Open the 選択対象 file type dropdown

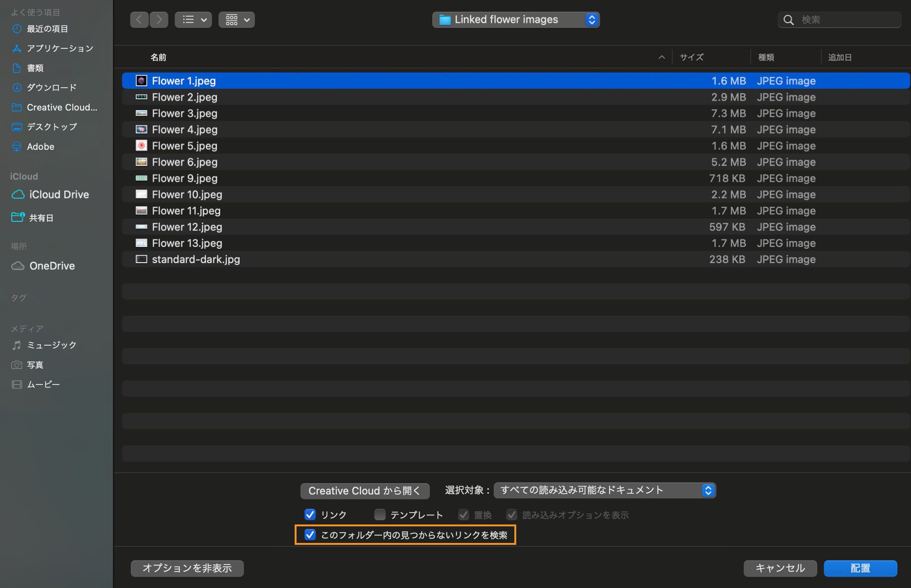tap(604, 490)
